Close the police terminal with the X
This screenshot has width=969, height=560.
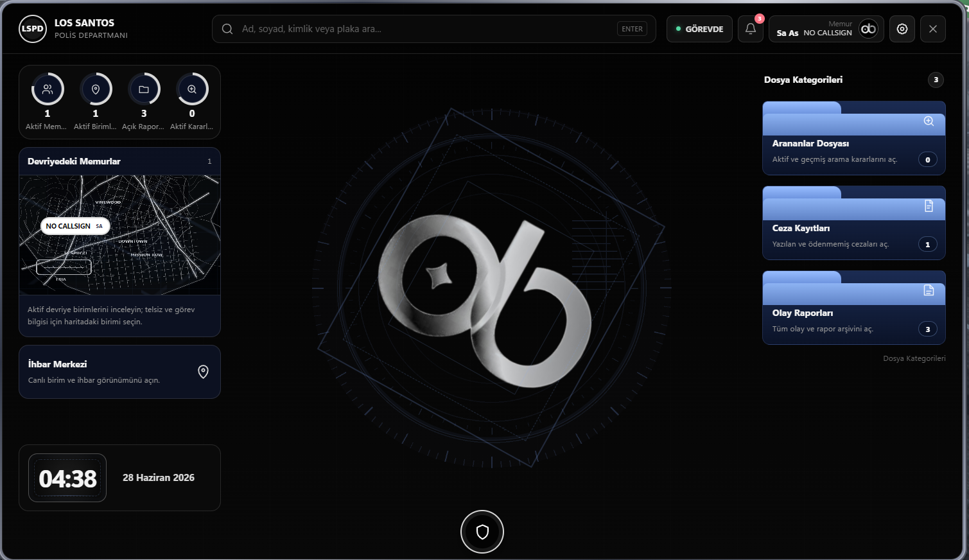(933, 29)
